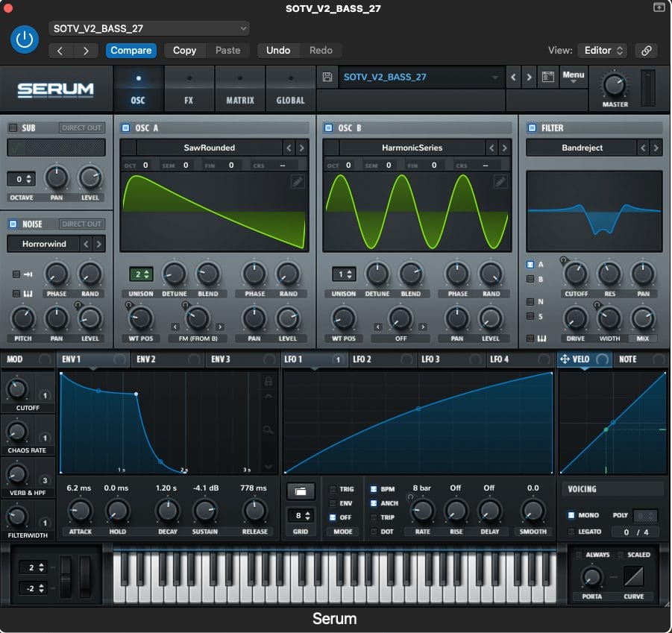This screenshot has height=633, width=672.
Task: Switch to the FX tab
Action: point(189,90)
